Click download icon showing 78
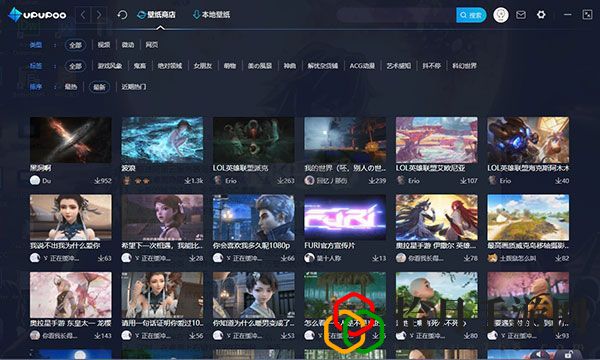 click(x=466, y=258)
